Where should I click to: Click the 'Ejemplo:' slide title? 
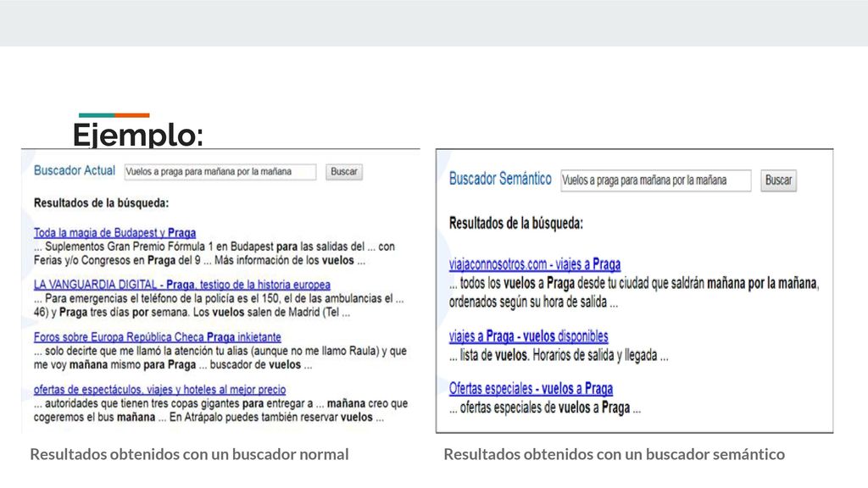[x=138, y=135]
